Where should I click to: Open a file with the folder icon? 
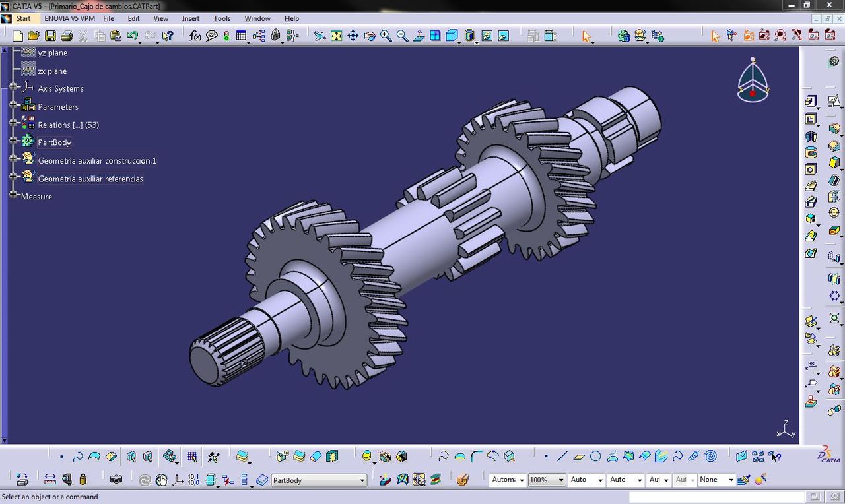coord(34,36)
